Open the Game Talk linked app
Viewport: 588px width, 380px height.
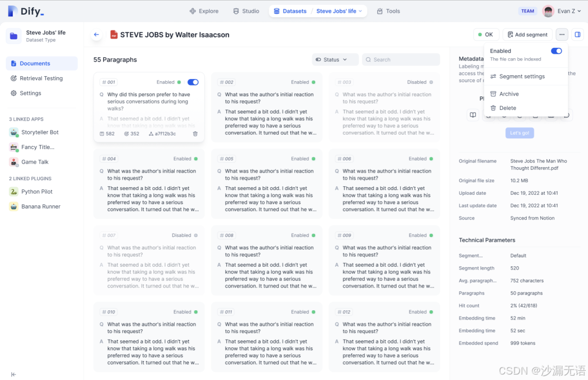[x=35, y=162]
